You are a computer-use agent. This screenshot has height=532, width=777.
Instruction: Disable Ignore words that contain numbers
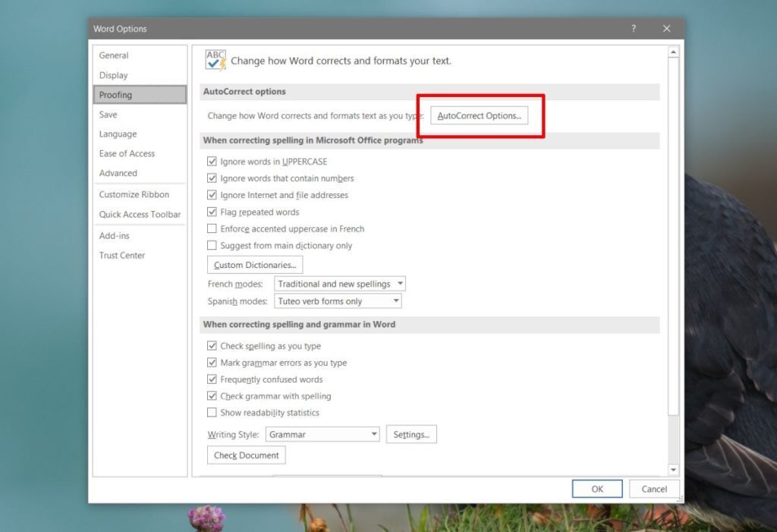pos(212,178)
